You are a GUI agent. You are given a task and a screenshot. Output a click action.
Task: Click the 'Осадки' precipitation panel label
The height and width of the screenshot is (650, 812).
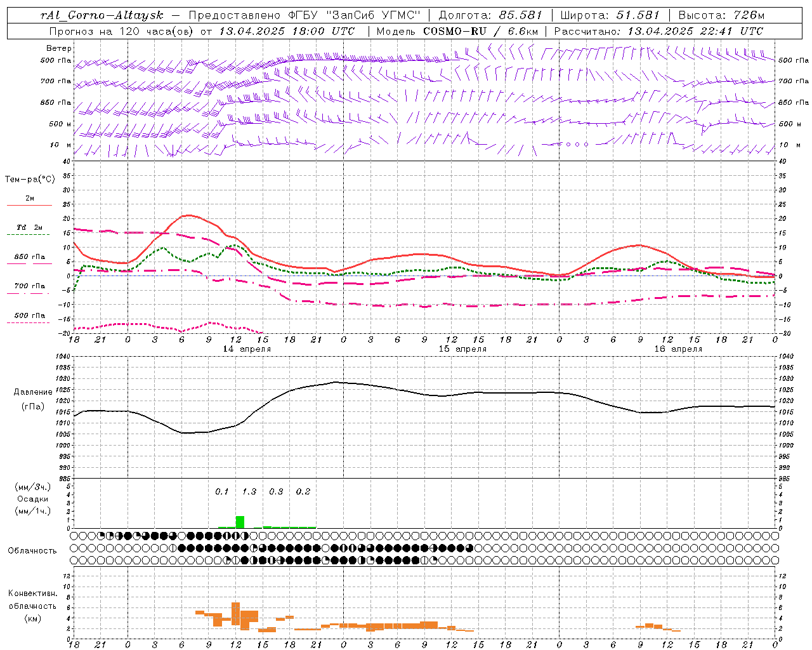(x=33, y=499)
